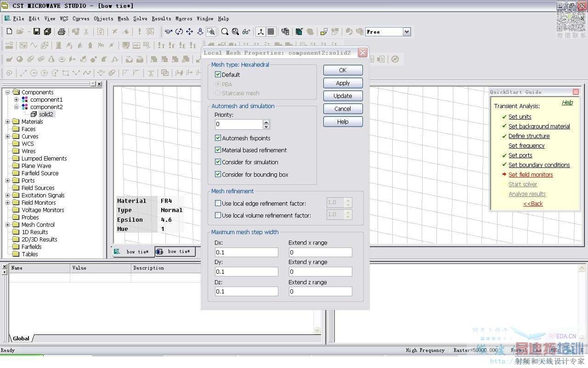Click the Print icon

coord(62,32)
